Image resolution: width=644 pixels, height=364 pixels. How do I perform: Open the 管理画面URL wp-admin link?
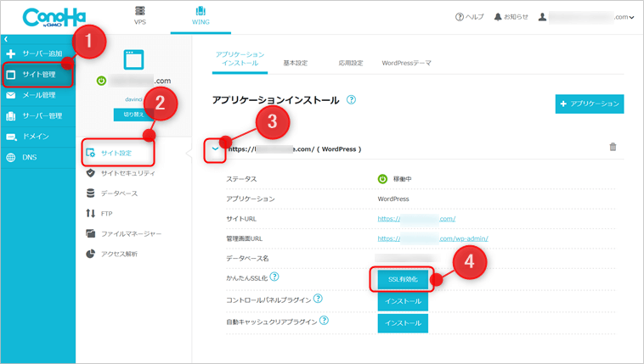point(432,238)
